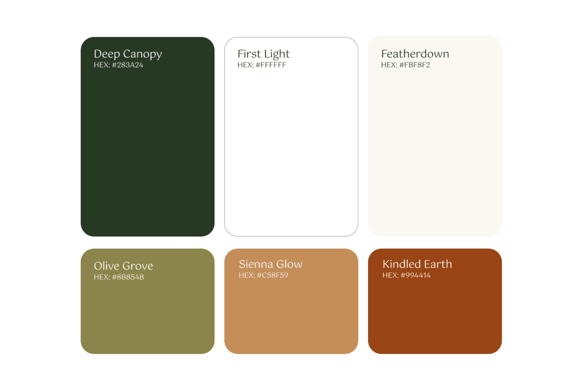
Task: Click the 'Kindled Earth' title text
Action: click(x=417, y=264)
